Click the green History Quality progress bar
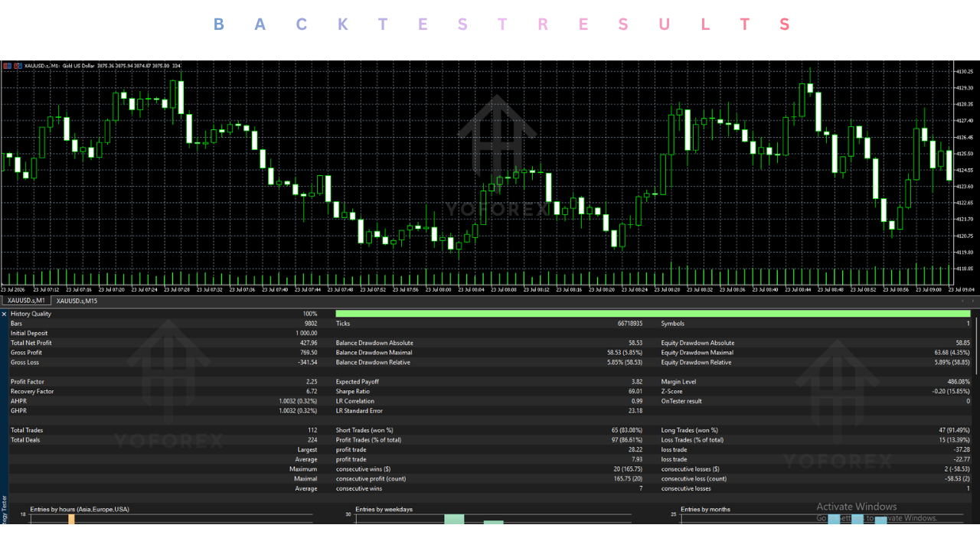The image size is (980, 551). tap(653, 314)
